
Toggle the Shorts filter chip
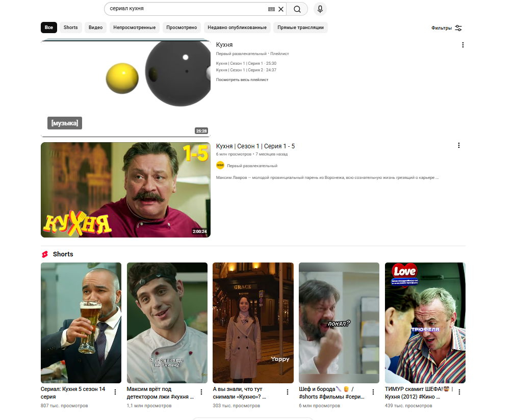(x=70, y=28)
